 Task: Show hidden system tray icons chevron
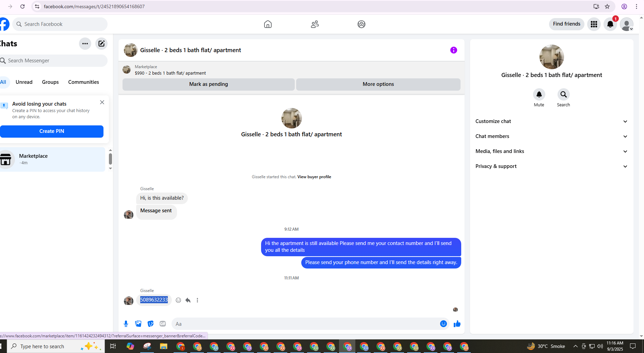[575, 346]
